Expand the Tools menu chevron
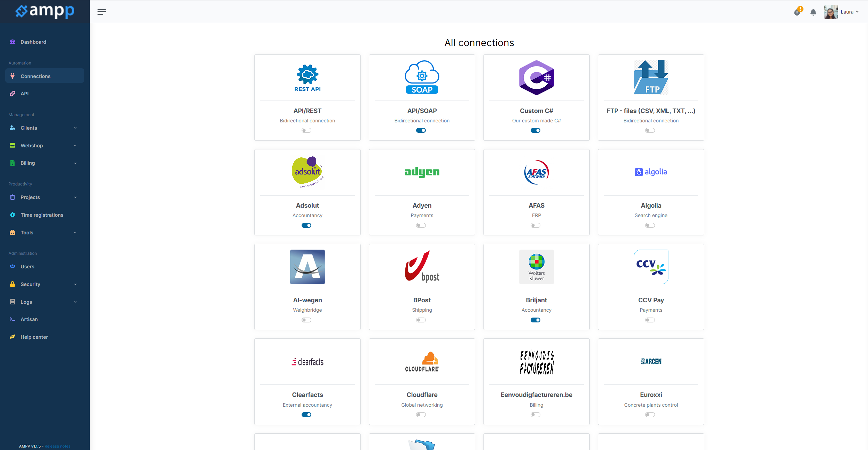This screenshot has height=450, width=868. tap(75, 233)
